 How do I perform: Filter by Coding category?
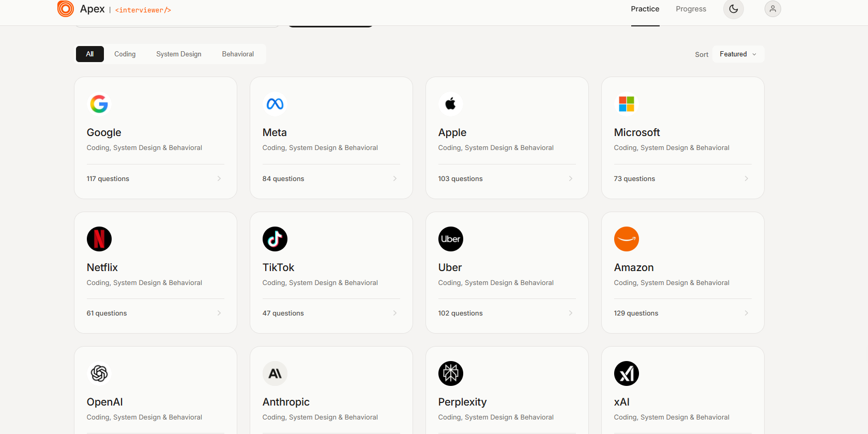click(x=125, y=54)
